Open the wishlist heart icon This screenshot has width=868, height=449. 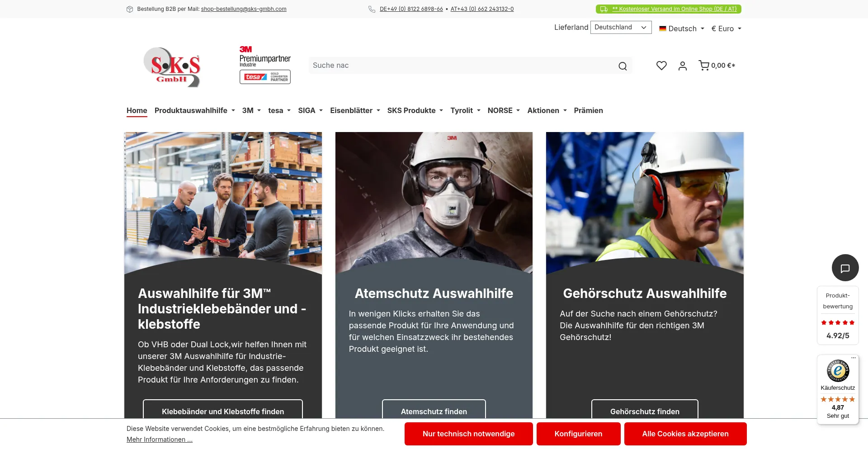(661, 66)
